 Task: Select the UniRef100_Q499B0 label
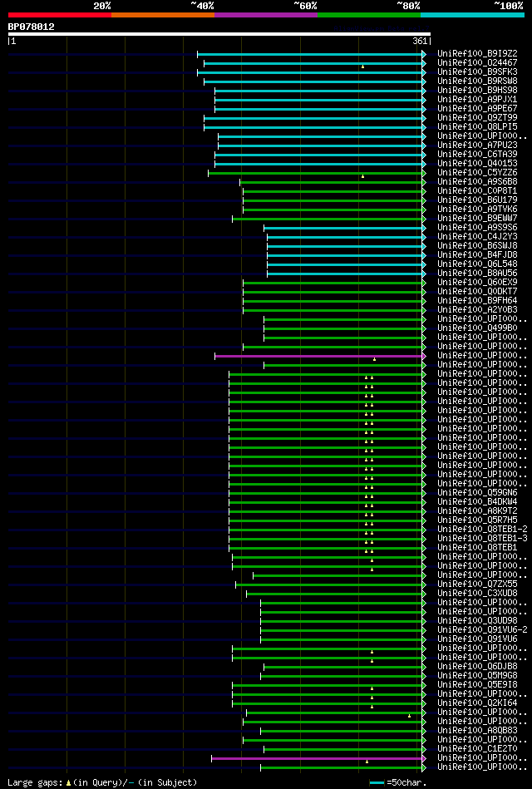pos(478,328)
